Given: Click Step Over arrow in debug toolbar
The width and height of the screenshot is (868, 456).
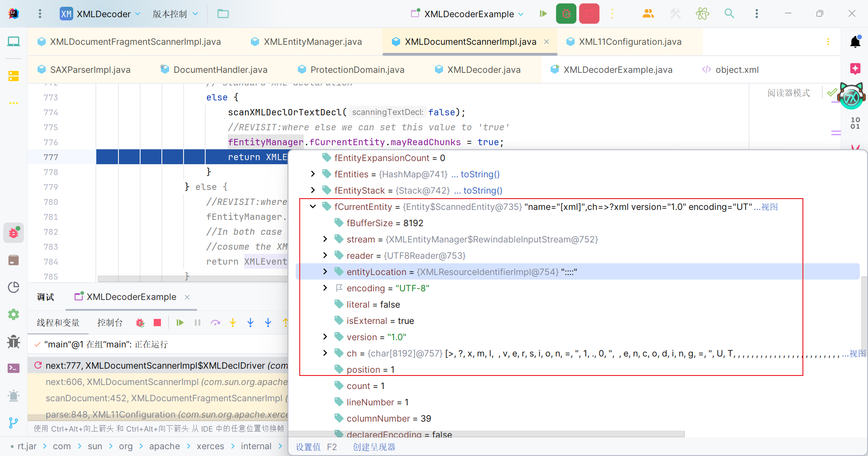Looking at the screenshot, I should coord(215,323).
